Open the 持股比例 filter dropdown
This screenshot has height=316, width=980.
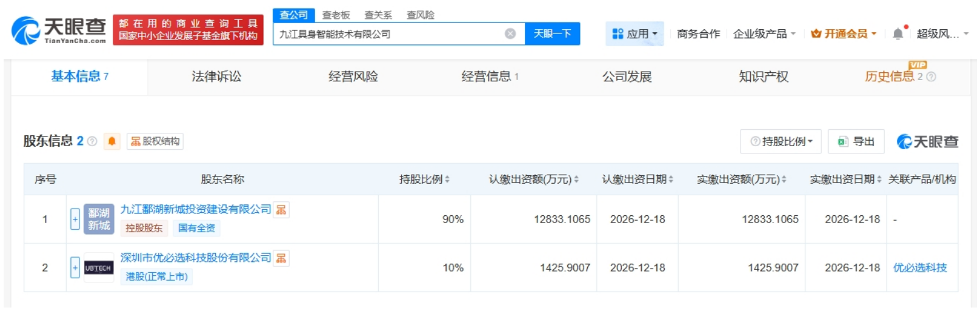(781, 141)
